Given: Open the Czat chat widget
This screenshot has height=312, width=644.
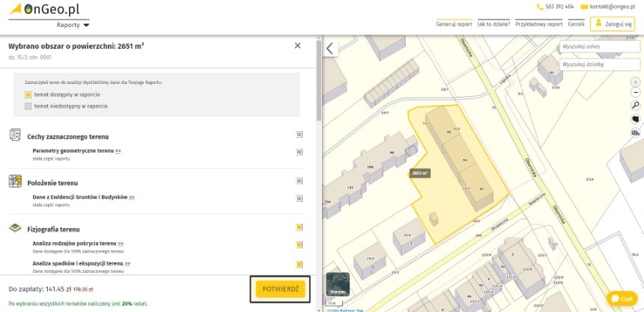Looking at the screenshot, I should [622, 298].
